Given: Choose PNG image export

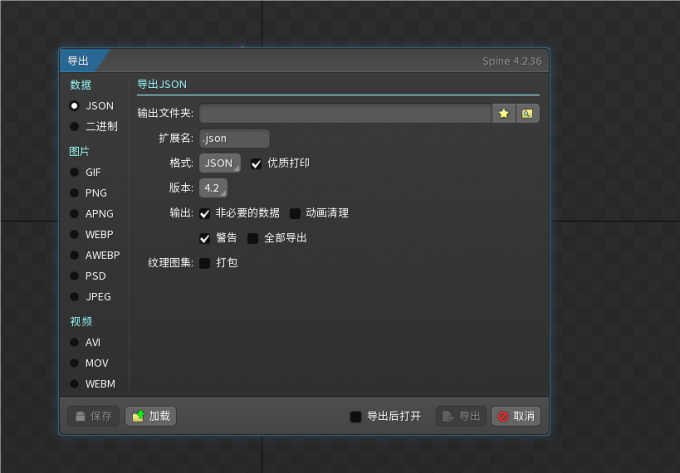Looking at the screenshot, I should click(x=75, y=193).
